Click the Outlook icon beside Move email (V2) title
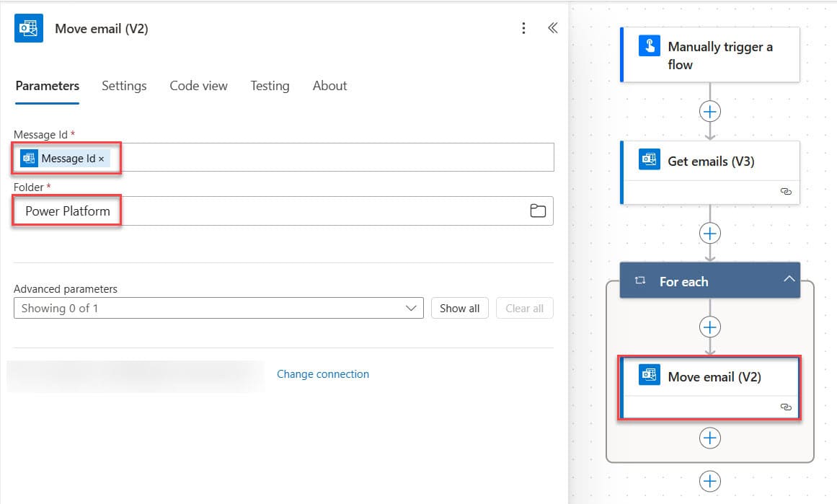This screenshot has width=837, height=504. click(x=28, y=27)
